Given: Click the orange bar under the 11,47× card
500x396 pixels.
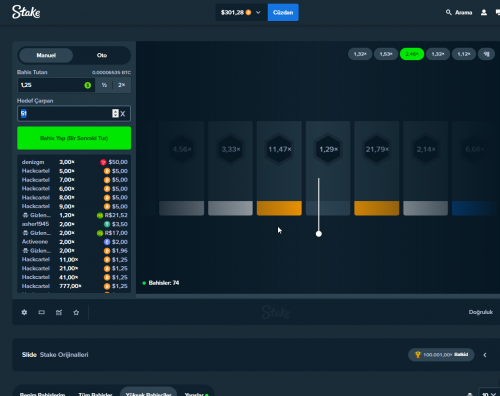Looking at the screenshot, I should tap(279, 208).
